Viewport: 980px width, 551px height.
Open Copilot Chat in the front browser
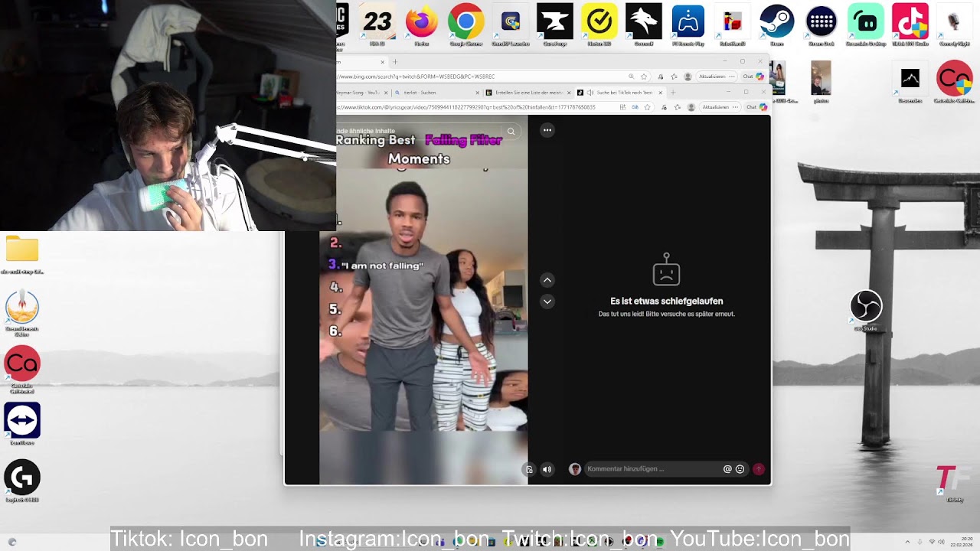755,107
